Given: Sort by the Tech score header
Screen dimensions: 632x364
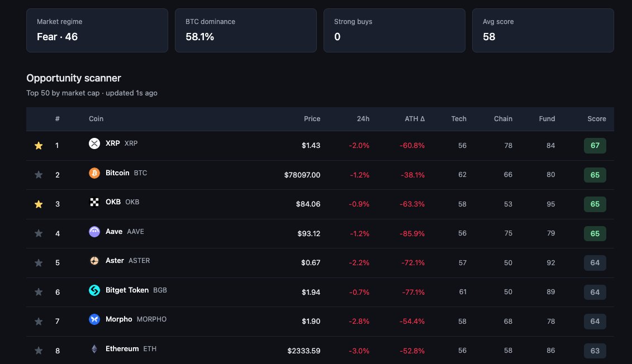Looking at the screenshot, I should click(459, 119).
